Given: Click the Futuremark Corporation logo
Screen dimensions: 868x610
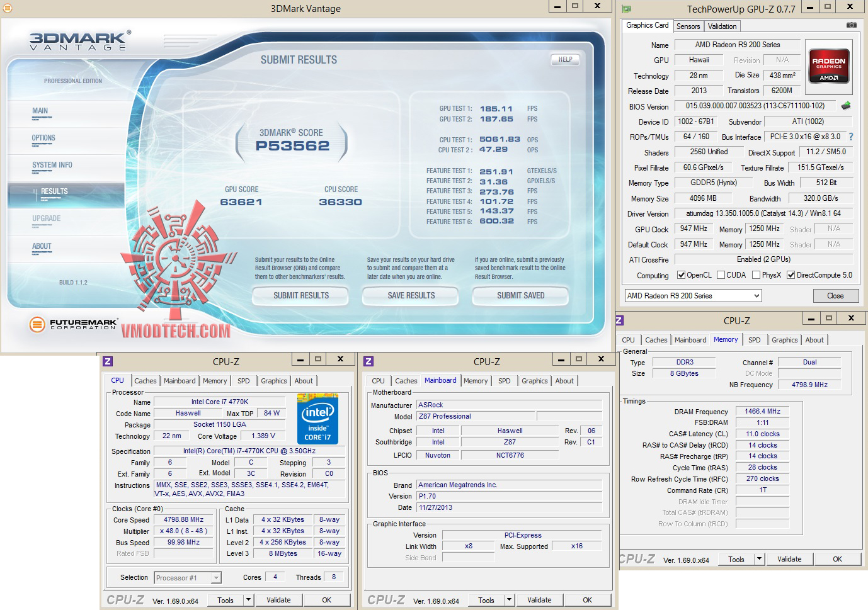Looking at the screenshot, I should tap(73, 324).
